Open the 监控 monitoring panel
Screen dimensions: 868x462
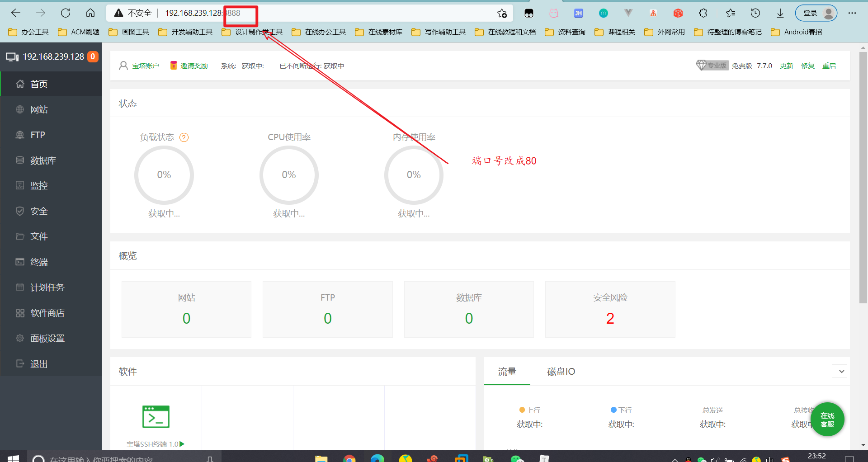pos(38,185)
